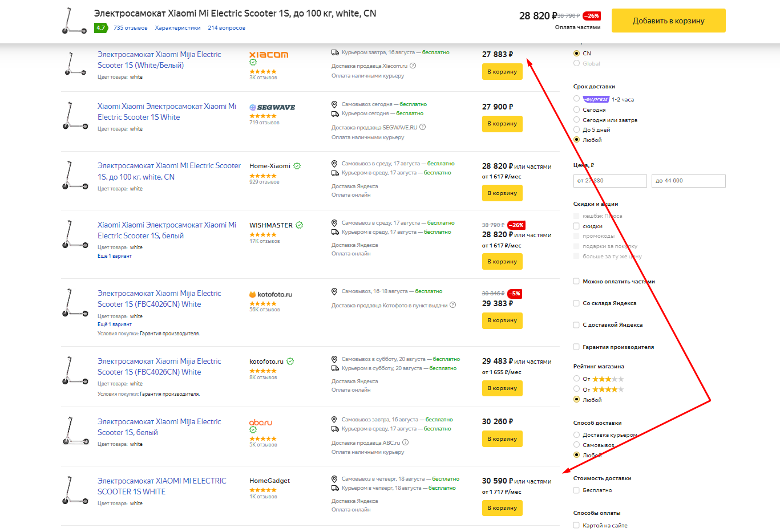Click info icon next to ABC.RU delivery
Image resolution: width=780 pixels, height=532 pixels.
pos(406,442)
